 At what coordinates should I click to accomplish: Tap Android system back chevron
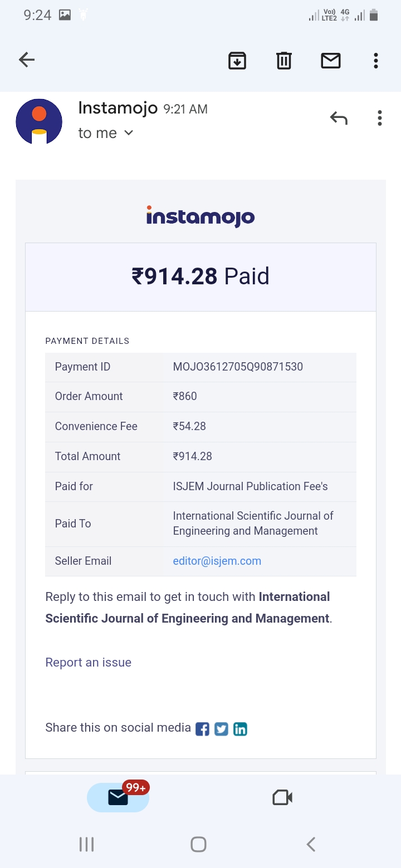311,844
